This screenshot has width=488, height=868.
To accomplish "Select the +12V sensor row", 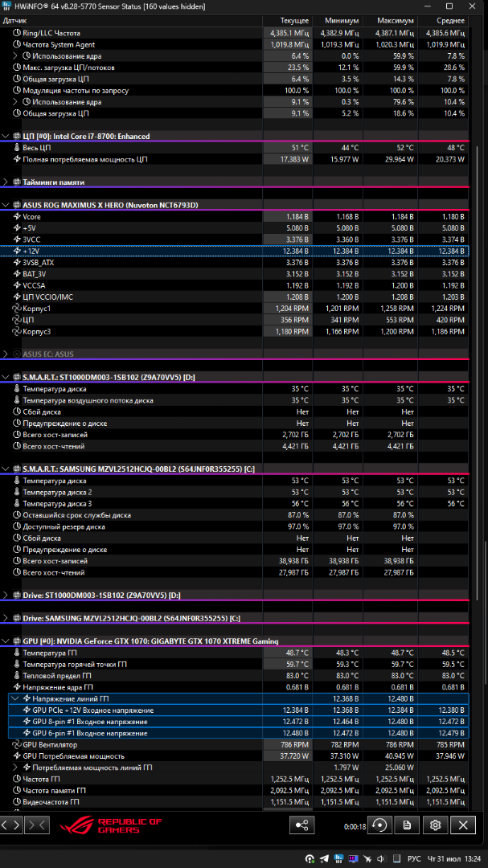I will click(x=234, y=251).
